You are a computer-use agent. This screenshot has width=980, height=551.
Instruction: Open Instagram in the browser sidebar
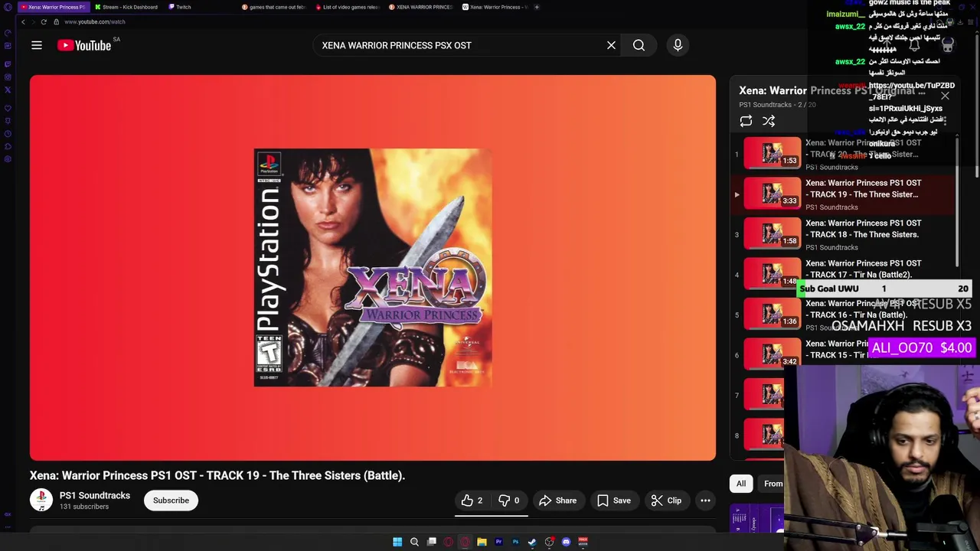[x=8, y=77]
